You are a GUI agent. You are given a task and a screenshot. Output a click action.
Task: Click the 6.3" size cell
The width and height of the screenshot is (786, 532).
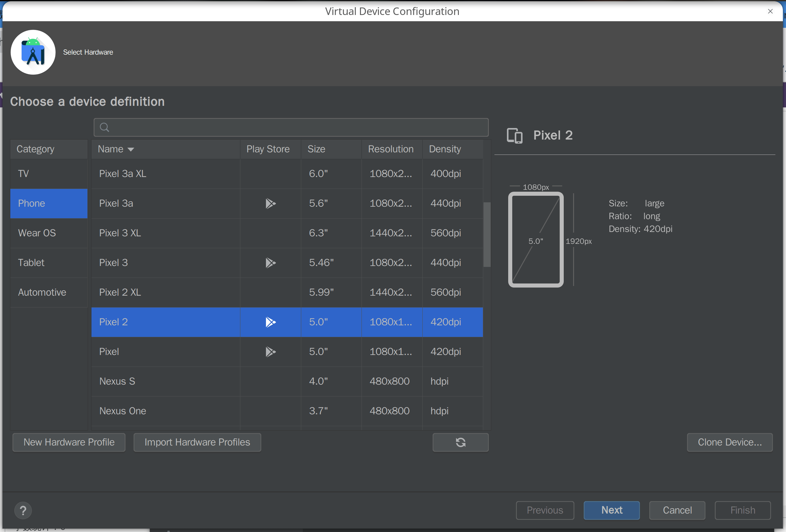[x=331, y=233]
